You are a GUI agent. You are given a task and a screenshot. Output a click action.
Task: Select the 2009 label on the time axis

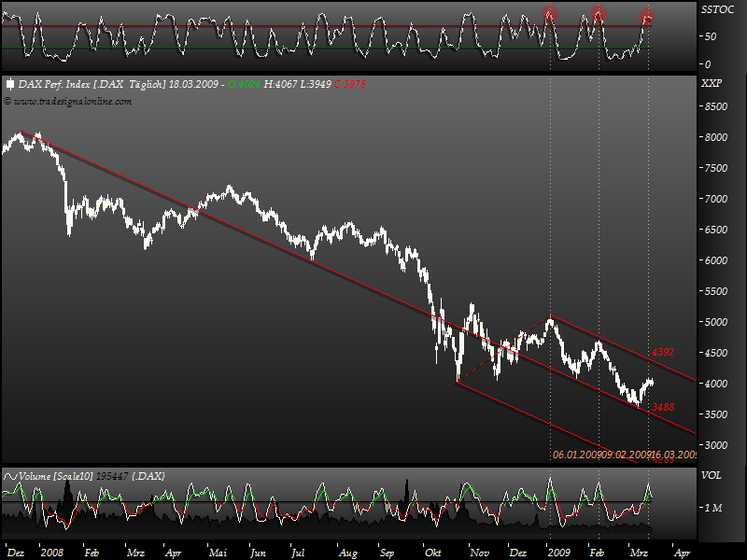coord(560,552)
